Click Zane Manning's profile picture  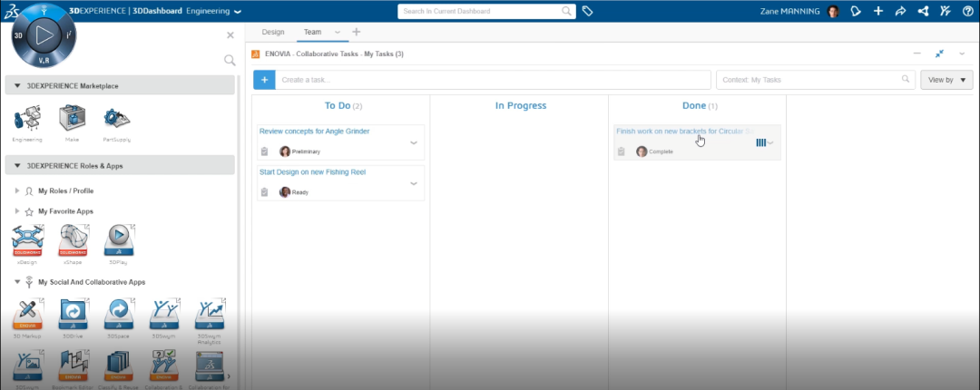(x=832, y=11)
